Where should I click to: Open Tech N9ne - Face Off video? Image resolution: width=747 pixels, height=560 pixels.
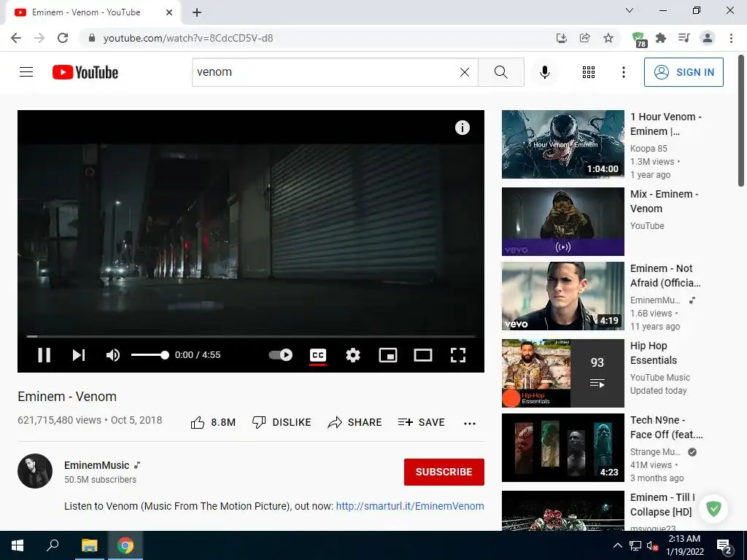[562, 447]
